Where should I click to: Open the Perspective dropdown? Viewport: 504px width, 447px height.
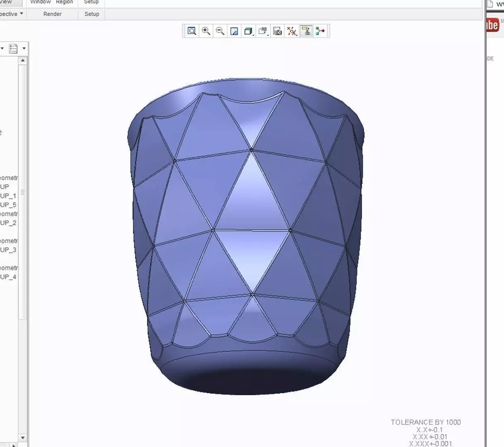[x=12, y=14]
